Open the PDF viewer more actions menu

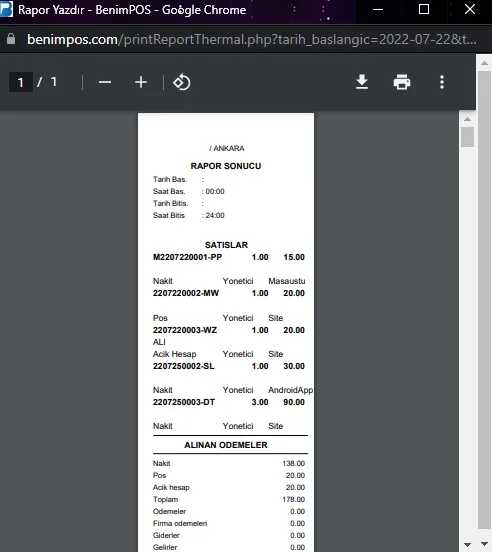pos(442,82)
